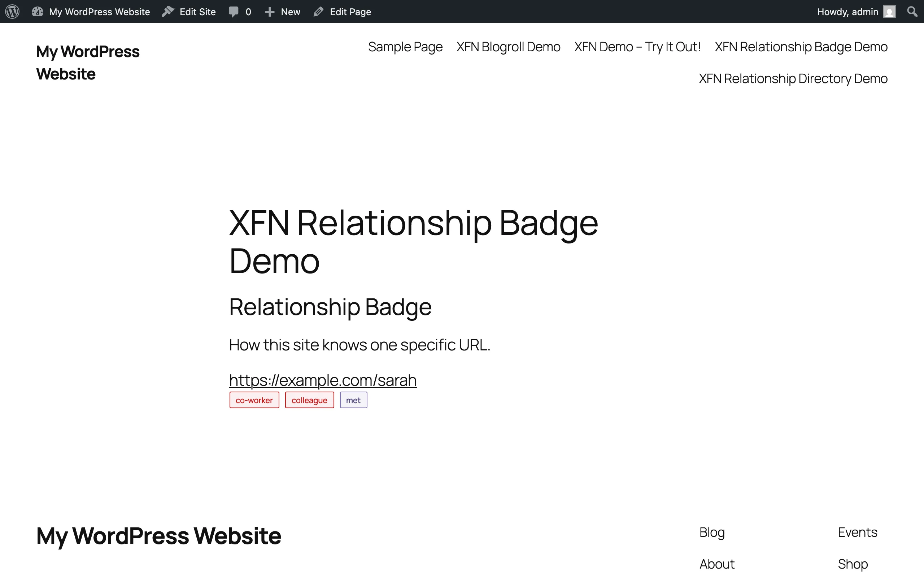Open the Events footer link

point(858,532)
